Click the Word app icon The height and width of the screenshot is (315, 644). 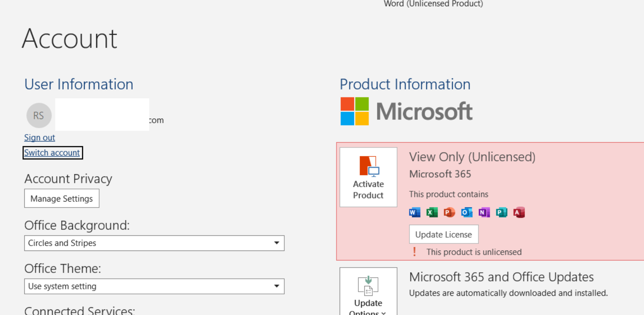tap(414, 212)
